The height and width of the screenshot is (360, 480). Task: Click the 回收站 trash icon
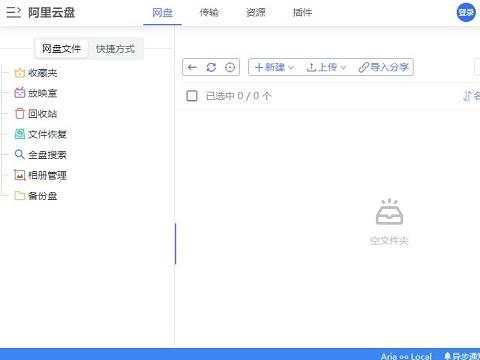click(x=20, y=114)
